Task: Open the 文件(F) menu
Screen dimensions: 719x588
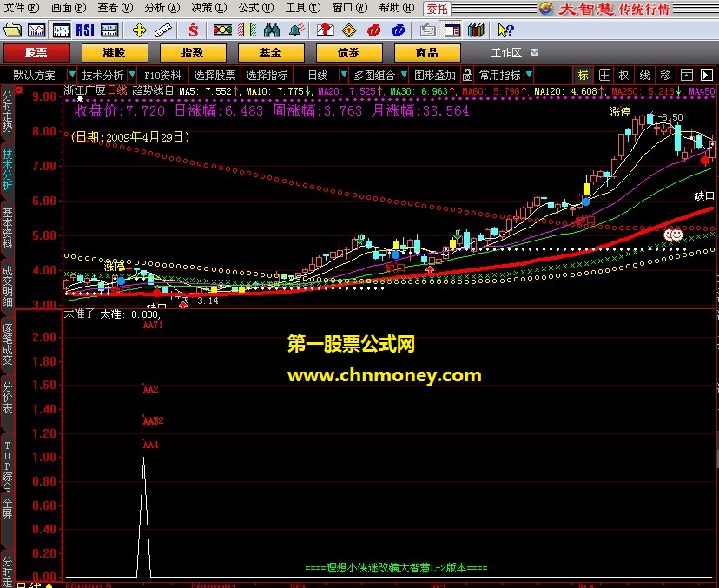Action: [x=22, y=8]
